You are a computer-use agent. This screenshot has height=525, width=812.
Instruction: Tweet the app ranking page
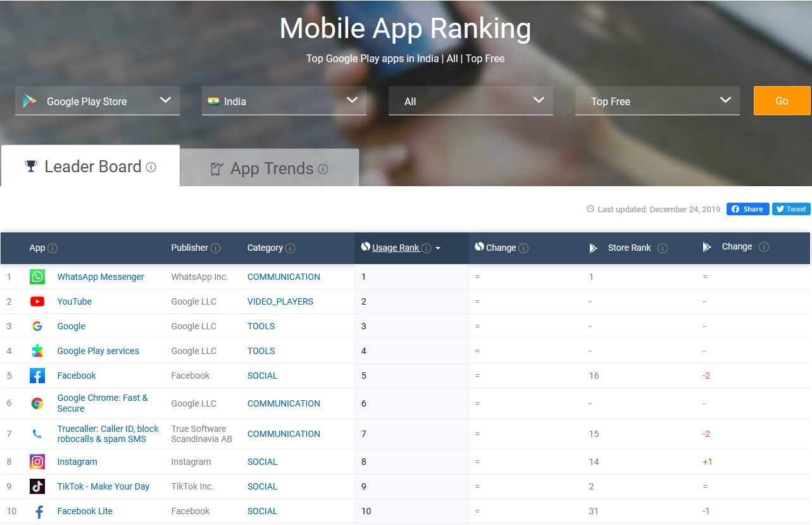coord(791,209)
